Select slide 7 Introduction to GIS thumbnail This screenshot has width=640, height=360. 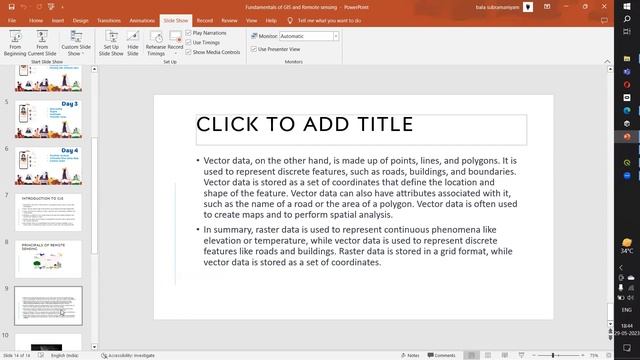tap(48, 212)
